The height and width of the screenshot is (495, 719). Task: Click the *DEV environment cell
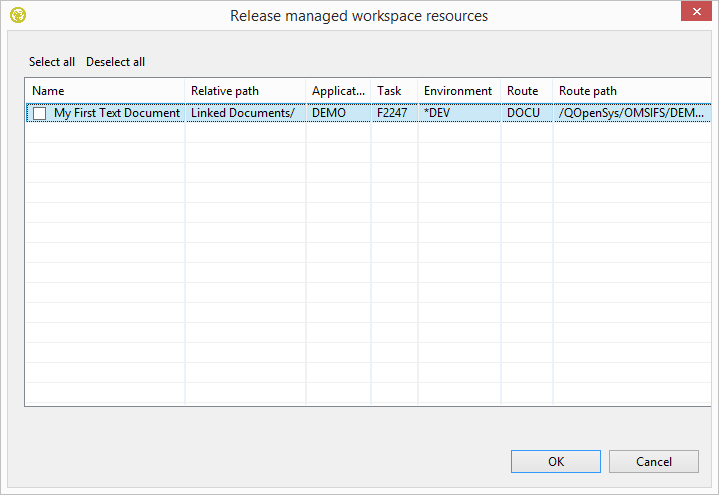(439, 113)
